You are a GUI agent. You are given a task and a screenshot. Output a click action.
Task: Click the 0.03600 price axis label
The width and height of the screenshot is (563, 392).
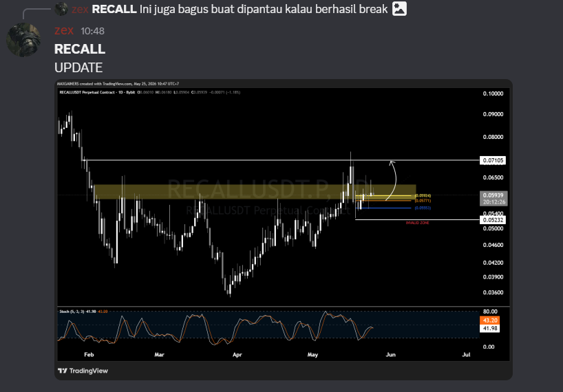coord(493,292)
